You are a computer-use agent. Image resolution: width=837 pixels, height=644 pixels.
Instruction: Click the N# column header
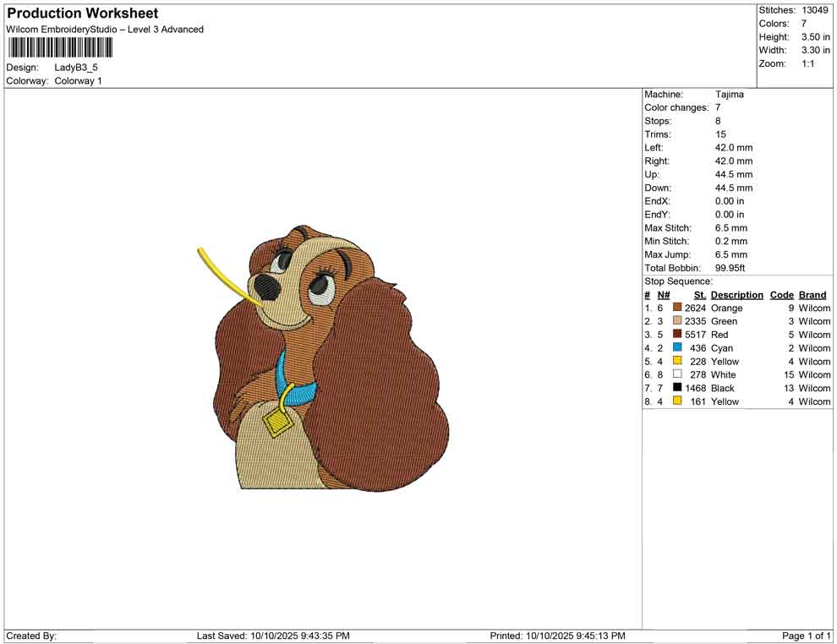click(x=664, y=295)
